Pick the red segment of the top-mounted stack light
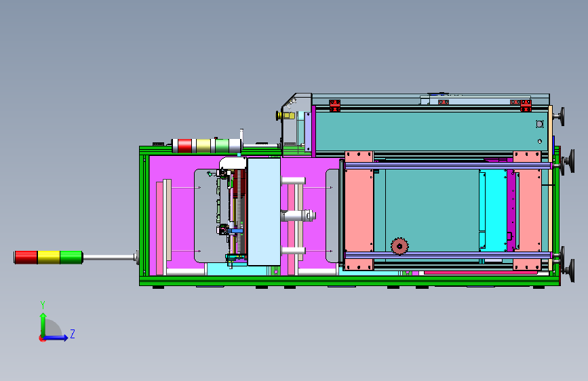This screenshot has width=588, height=381. 184,146
